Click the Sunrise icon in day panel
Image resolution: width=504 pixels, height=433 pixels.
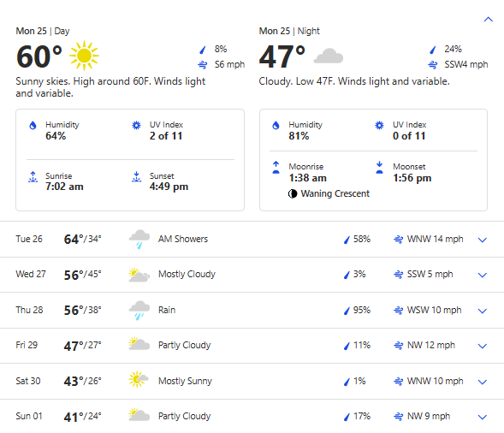pos(33,177)
